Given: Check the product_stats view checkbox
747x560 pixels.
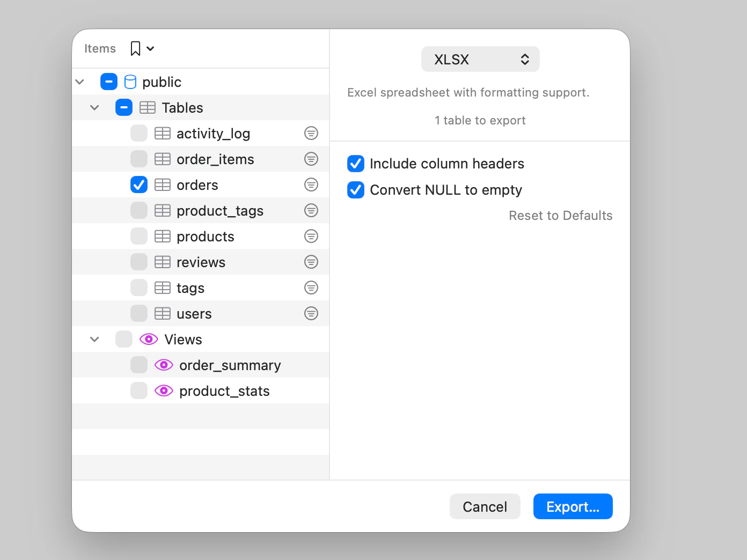Looking at the screenshot, I should (139, 390).
